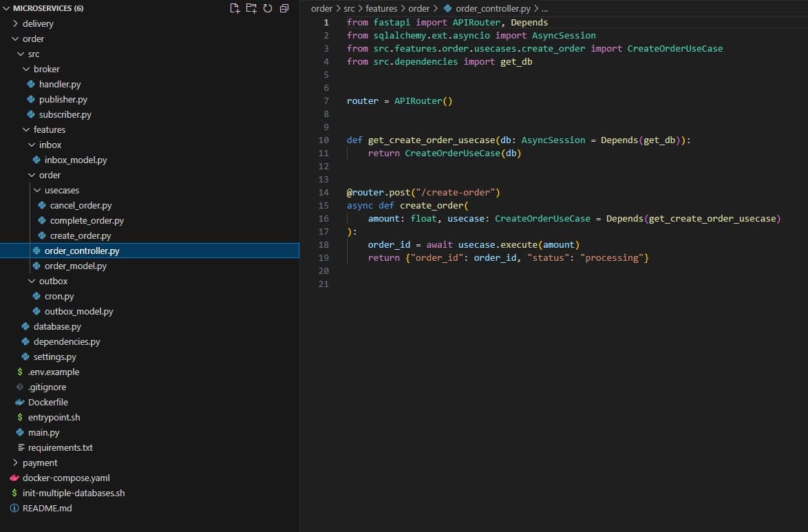
Task: Click the New File icon in explorer header
Action: pos(235,8)
